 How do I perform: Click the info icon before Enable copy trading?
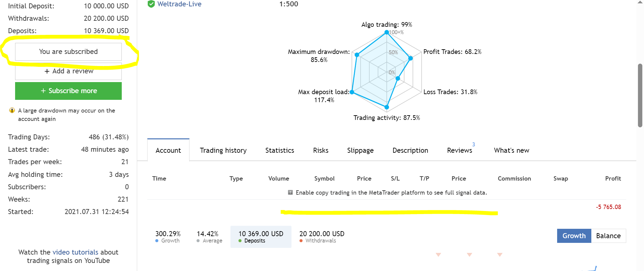click(290, 193)
